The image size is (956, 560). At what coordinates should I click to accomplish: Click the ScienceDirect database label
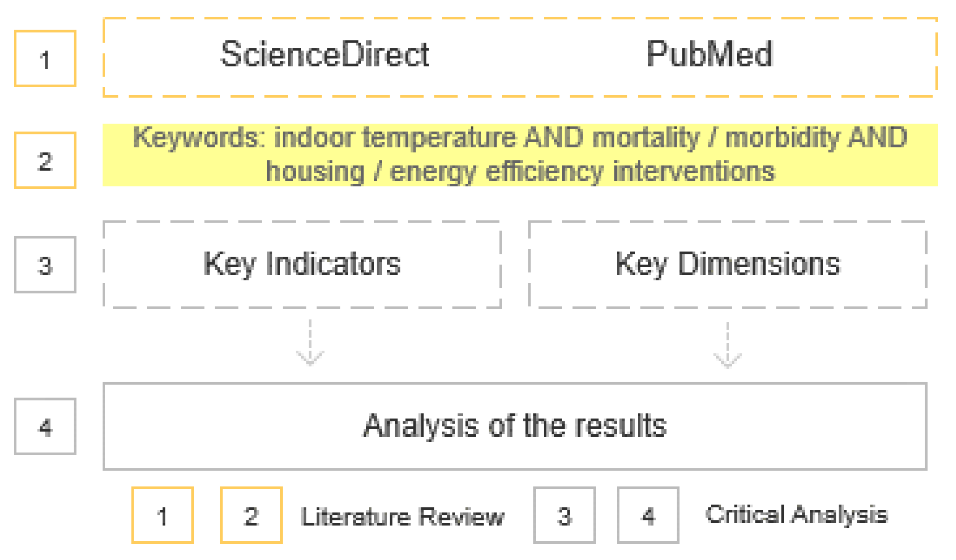click(x=325, y=55)
